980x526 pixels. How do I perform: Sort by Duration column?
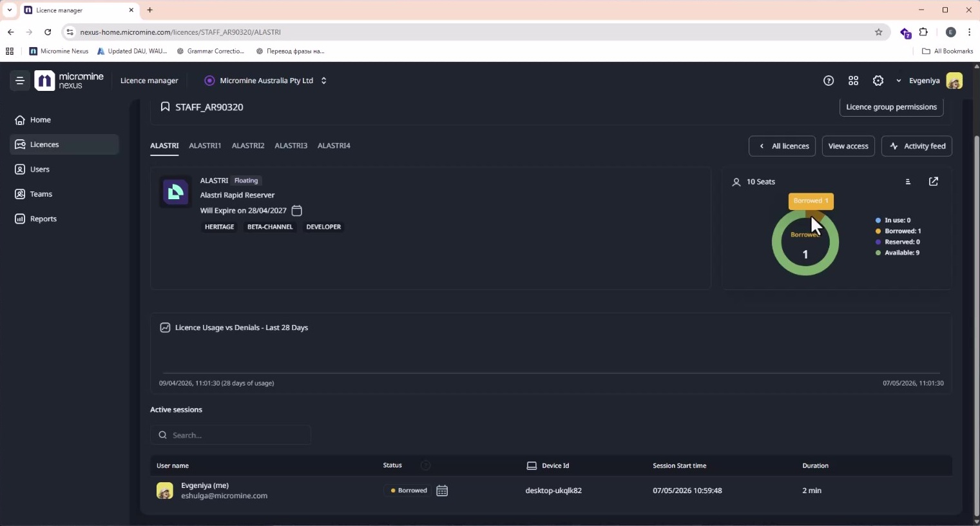click(x=815, y=465)
